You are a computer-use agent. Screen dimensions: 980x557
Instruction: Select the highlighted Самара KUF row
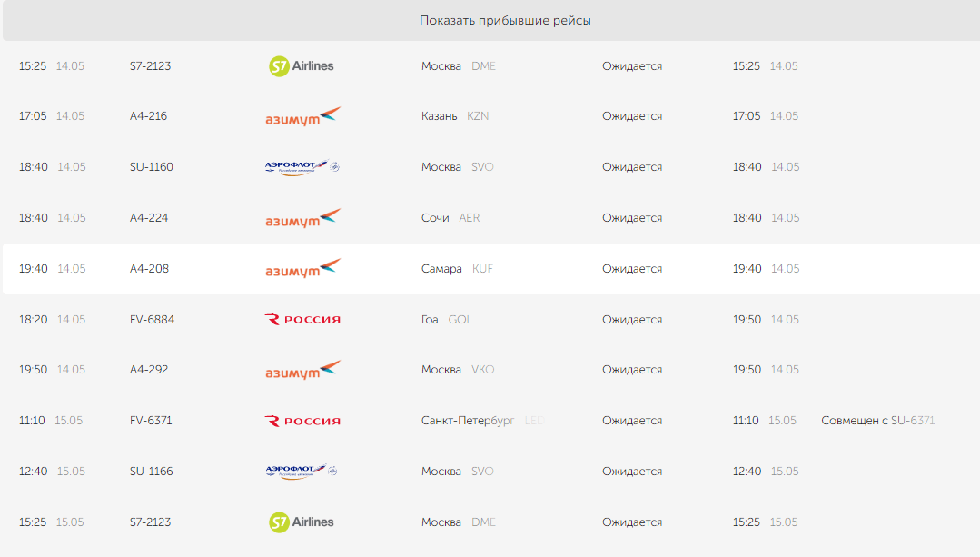[491, 269]
